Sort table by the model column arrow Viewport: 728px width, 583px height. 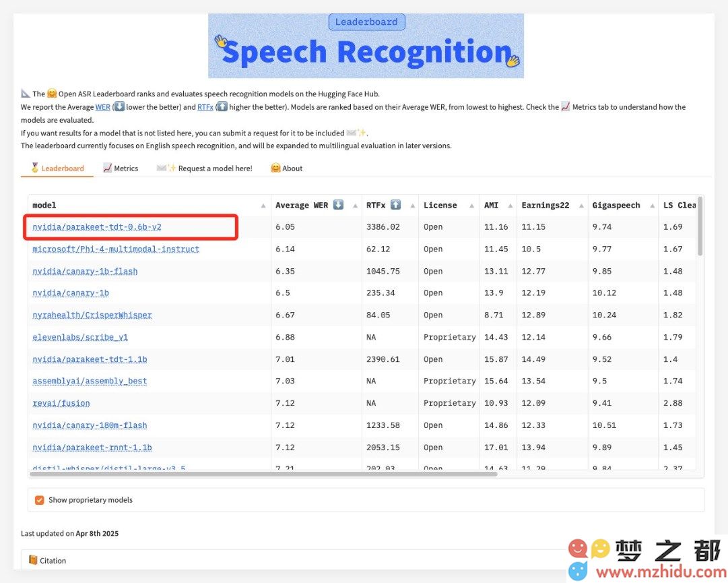point(263,206)
